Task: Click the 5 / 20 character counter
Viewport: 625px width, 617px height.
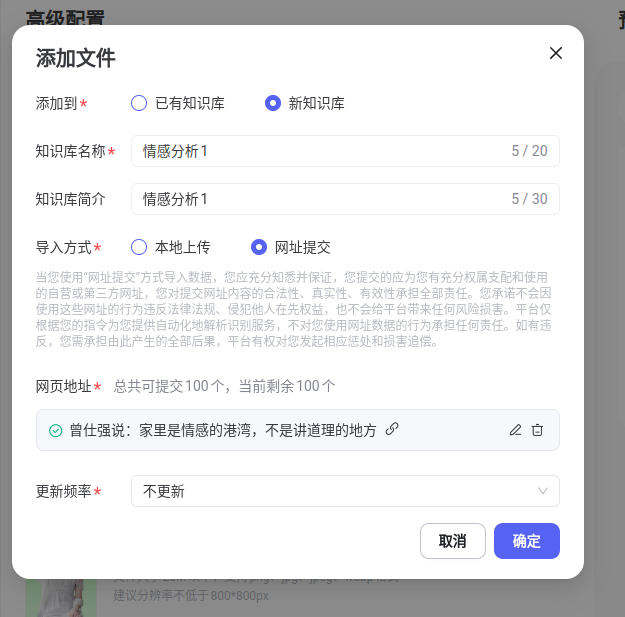Action: tap(529, 151)
